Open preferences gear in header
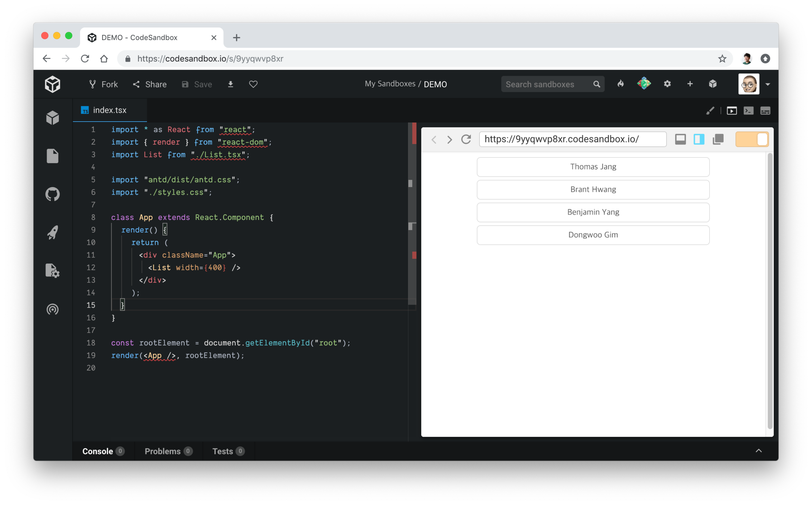Image resolution: width=812 pixels, height=505 pixels. tap(667, 84)
